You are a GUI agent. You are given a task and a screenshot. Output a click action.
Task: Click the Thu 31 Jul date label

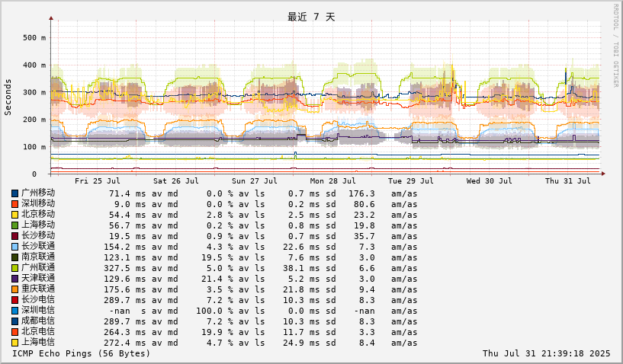pos(568,181)
